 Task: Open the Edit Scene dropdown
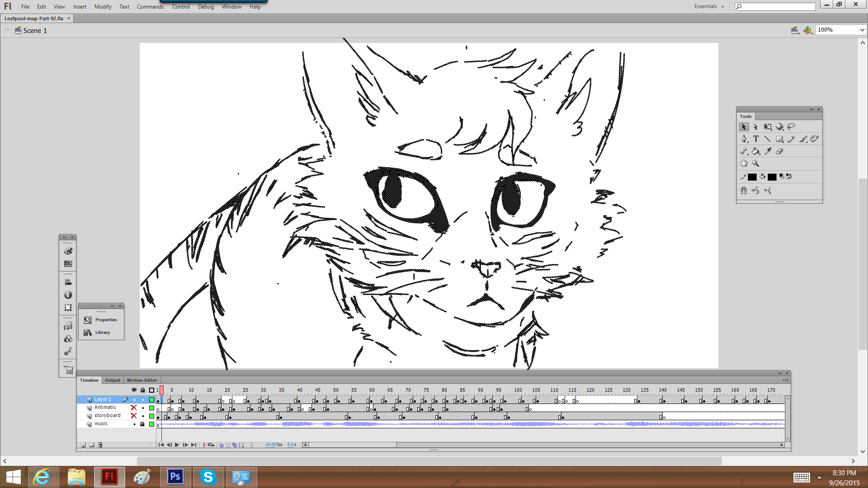point(795,30)
